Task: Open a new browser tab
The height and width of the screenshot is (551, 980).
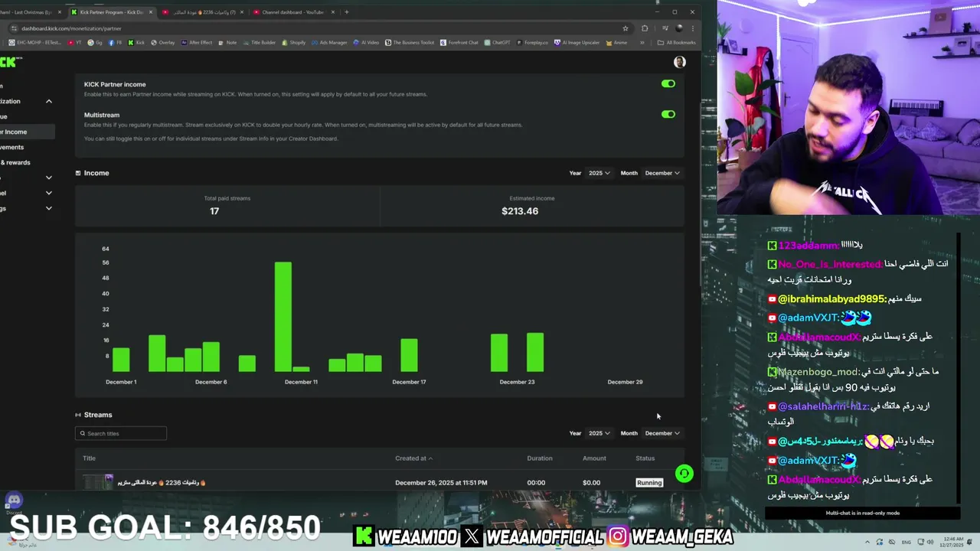Action: pos(346,12)
